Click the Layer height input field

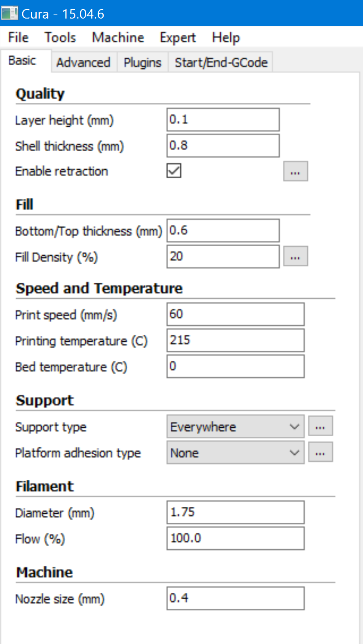(223, 120)
